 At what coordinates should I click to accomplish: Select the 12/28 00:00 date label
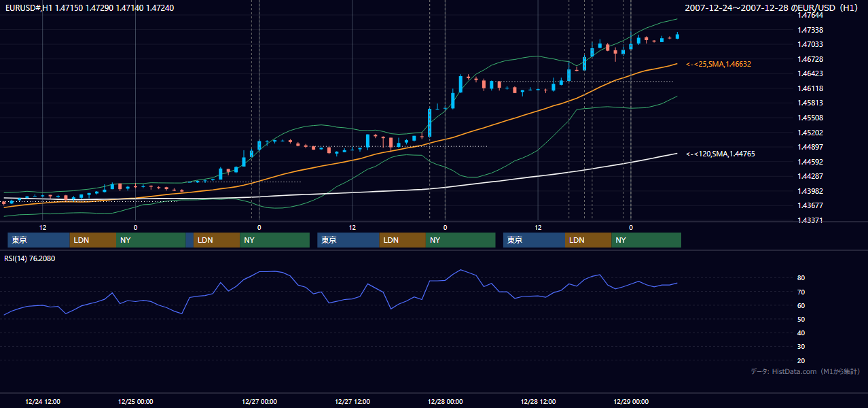[445, 401]
